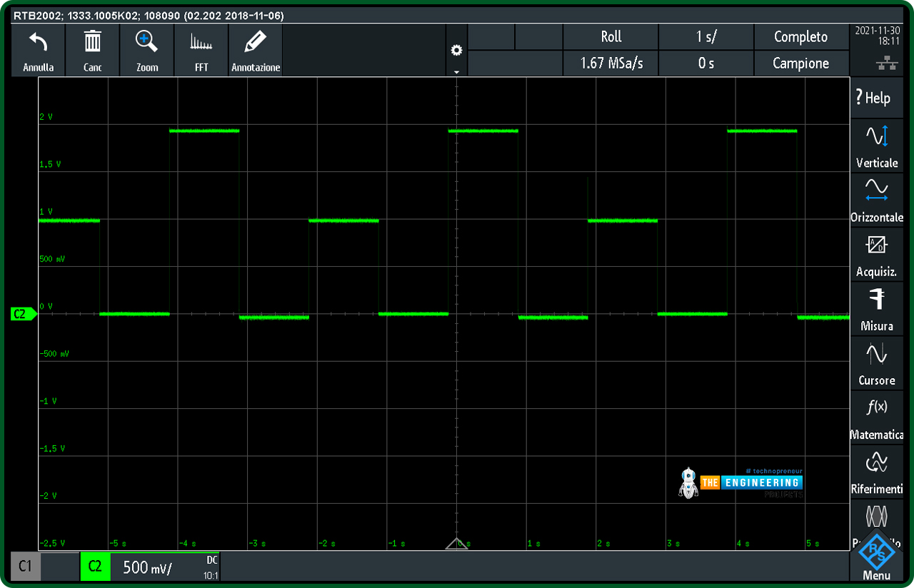Open the 1 s/ timebase selector
This screenshot has height=588, width=914.
(705, 36)
